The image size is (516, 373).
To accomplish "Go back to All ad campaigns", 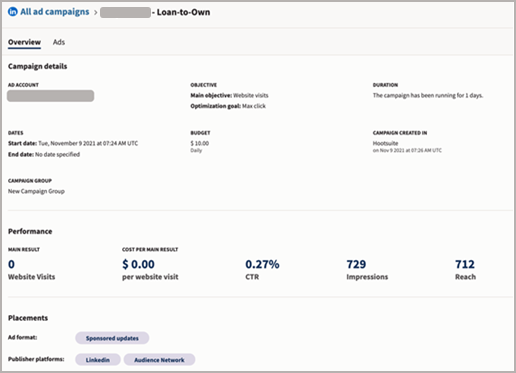I will (55, 12).
